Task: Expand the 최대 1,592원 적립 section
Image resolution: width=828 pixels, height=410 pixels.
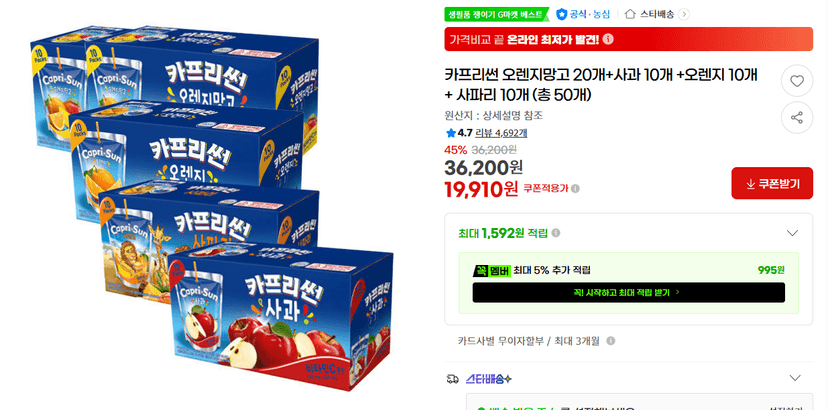Action: [792, 233]
